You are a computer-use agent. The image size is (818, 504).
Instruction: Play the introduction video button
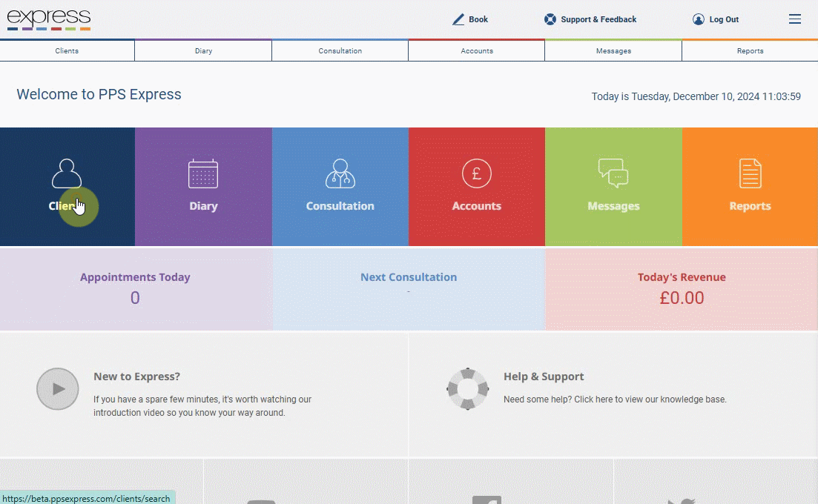click(58, 389)
